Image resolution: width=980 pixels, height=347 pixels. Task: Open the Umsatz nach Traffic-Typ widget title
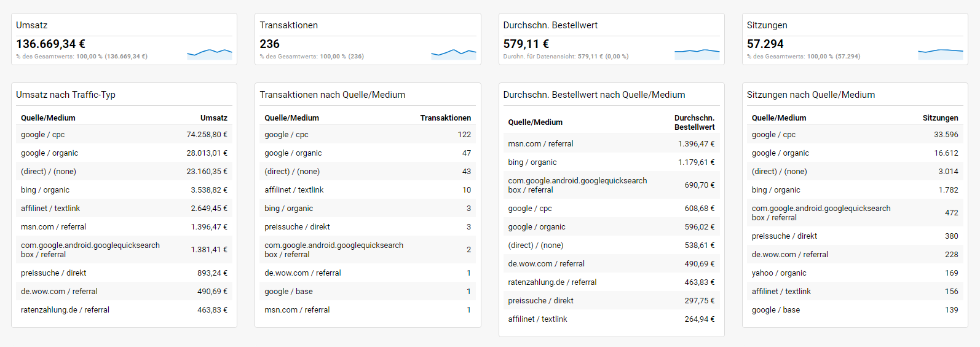pos(66,95)
